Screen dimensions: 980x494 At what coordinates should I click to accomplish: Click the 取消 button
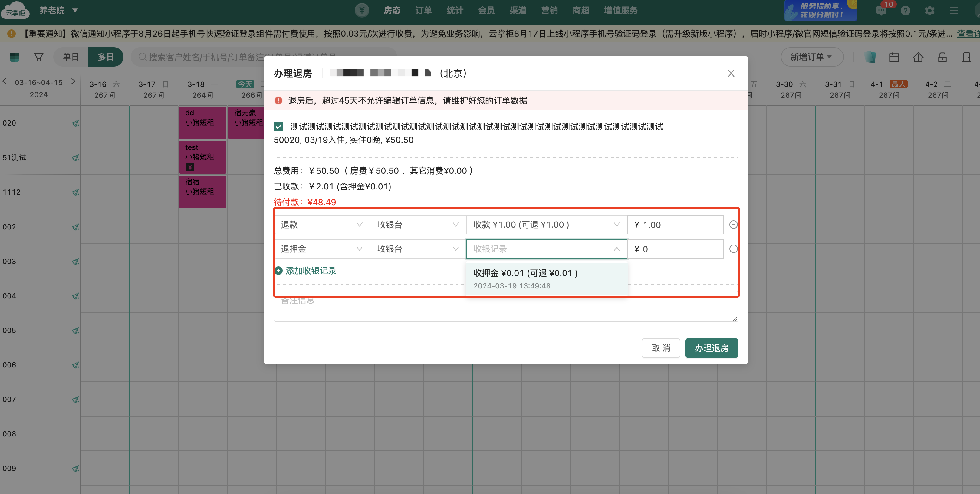pyautogui.click(x=661, y=348)
